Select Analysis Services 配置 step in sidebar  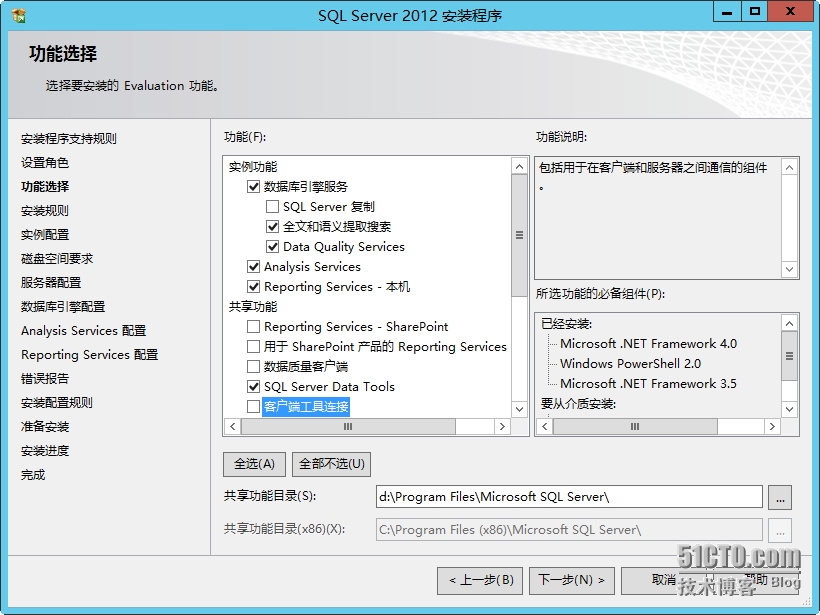click(83, 331)
